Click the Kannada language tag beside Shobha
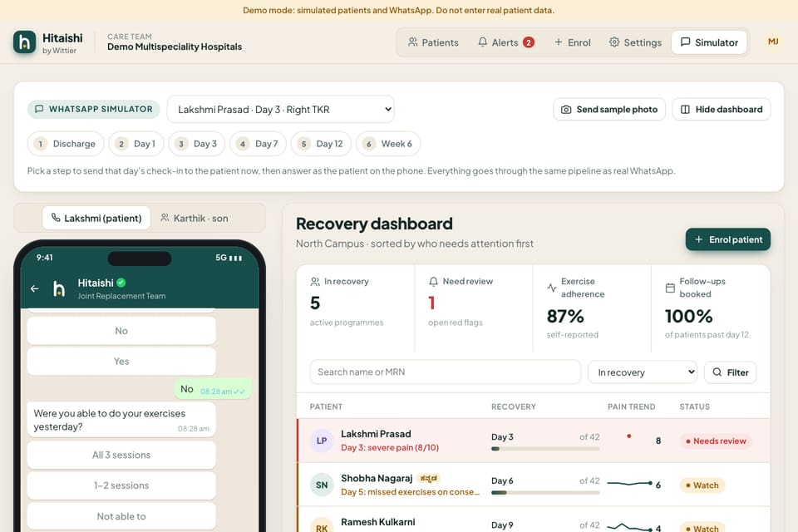Screen dimensions: 798x532 point(429,478)
